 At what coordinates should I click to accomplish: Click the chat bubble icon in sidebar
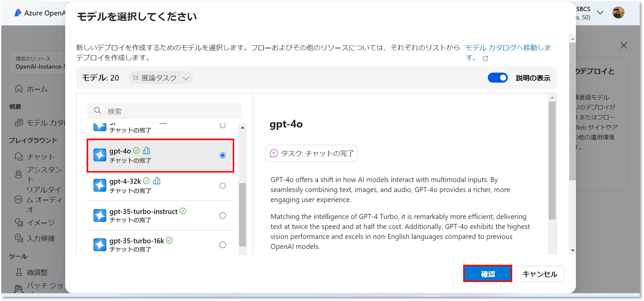point(19,156)
